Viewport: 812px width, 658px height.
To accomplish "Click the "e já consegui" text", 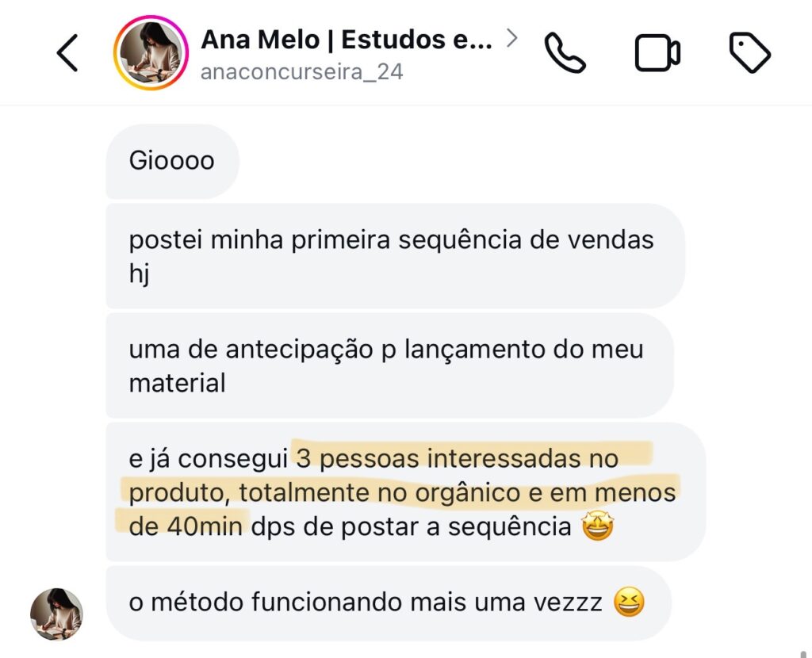I will click(209, 458).
